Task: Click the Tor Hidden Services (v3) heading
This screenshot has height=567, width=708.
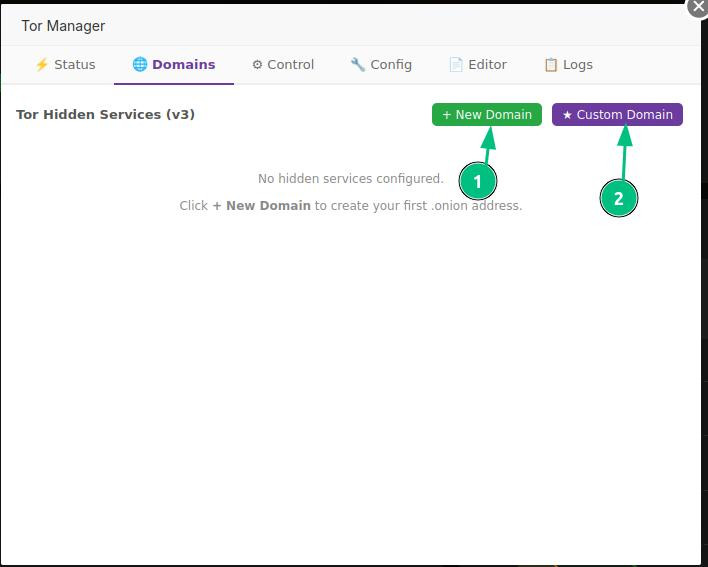Action: click(105, 115)
